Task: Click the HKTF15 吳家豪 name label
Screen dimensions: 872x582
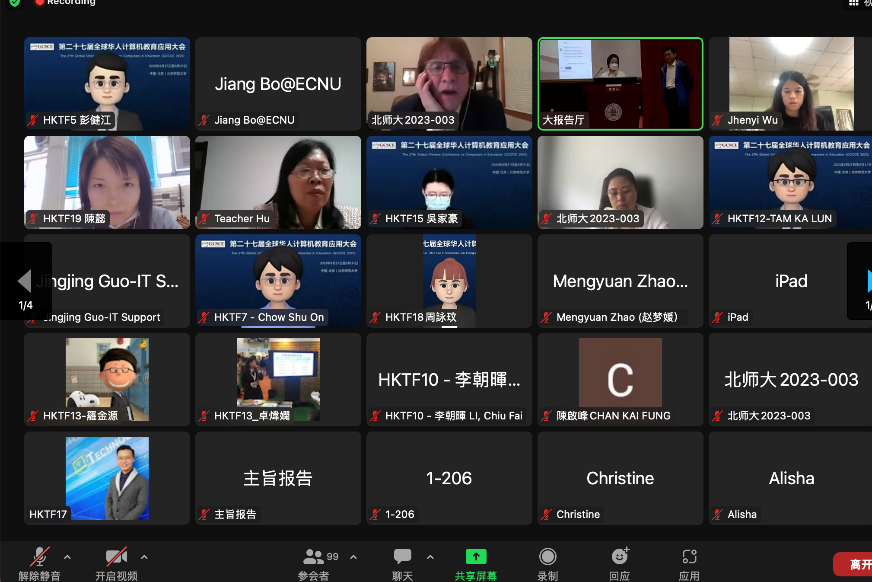Action: [x=422, y=218]
